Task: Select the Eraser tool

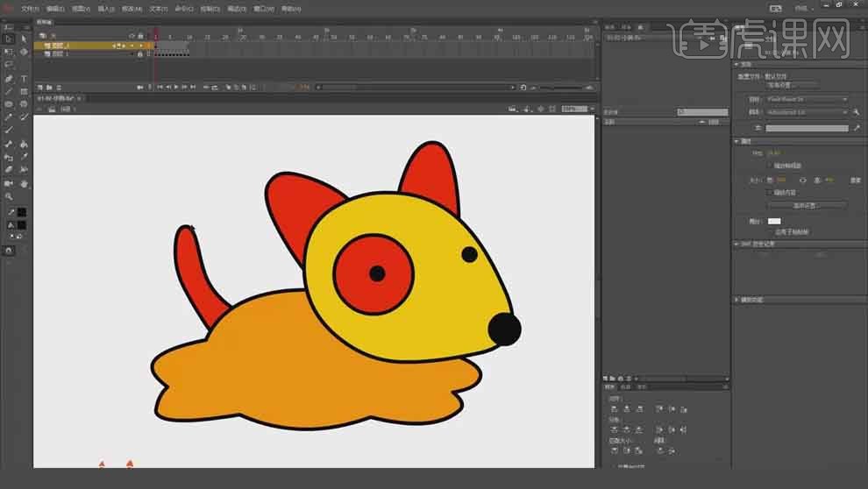Action: [9, 170]
